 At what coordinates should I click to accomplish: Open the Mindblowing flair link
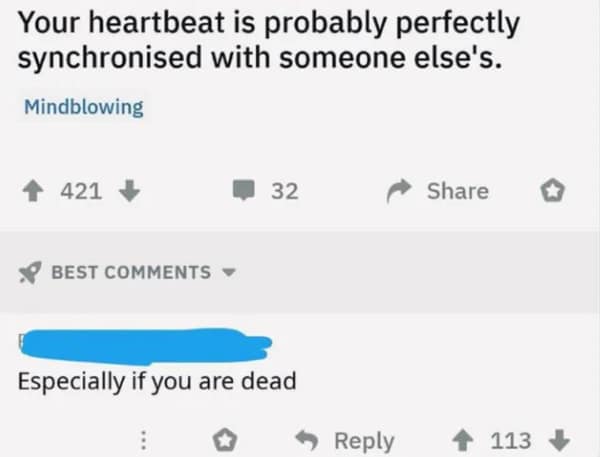[x=83, y=107]
